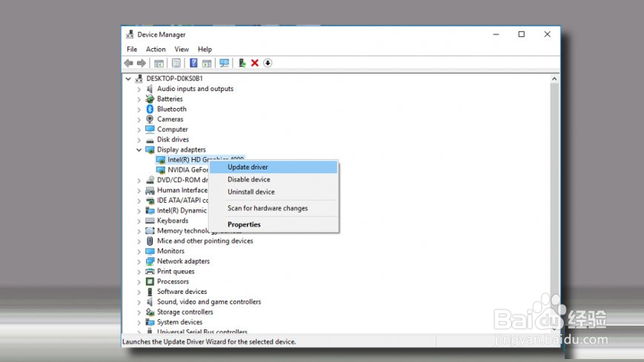
Task: Click the Back arrow toolbar icon
Action: pos(128,63)
